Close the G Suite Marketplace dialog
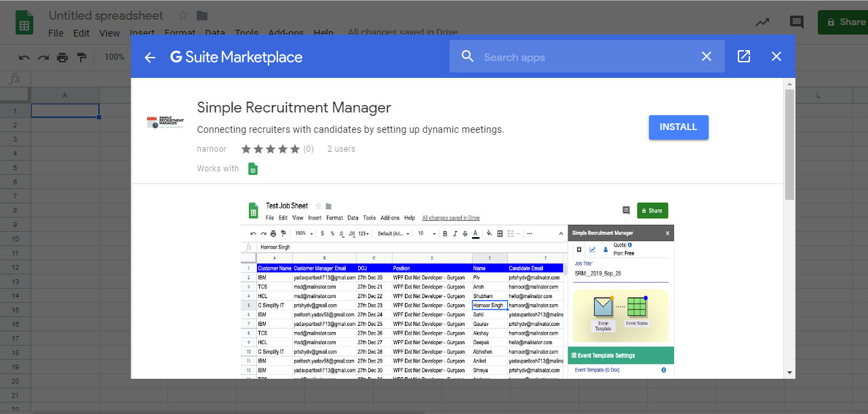The image size is (868, 414). [x=776, y=57]
